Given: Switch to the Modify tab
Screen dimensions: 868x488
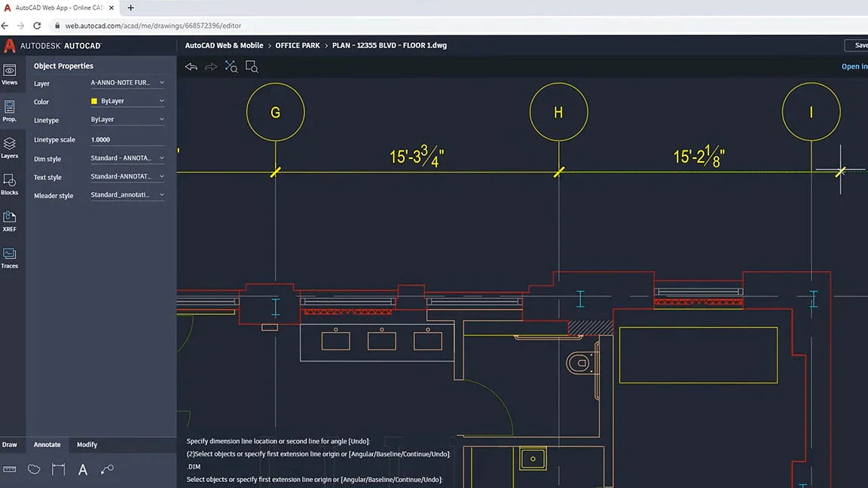Looking at the screenshot, I should [x=86, y=444].
